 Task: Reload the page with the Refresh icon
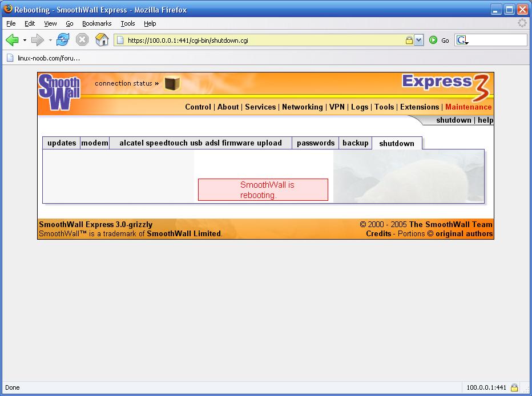click(x=63, y=40)
